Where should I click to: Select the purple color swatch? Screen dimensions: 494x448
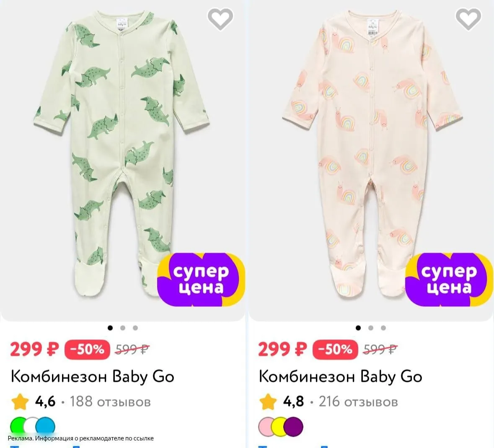tap(293, 426)
